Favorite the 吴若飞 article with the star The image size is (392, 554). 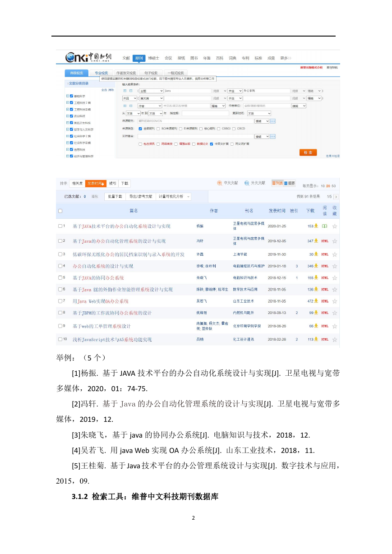(x=335, y=301)
